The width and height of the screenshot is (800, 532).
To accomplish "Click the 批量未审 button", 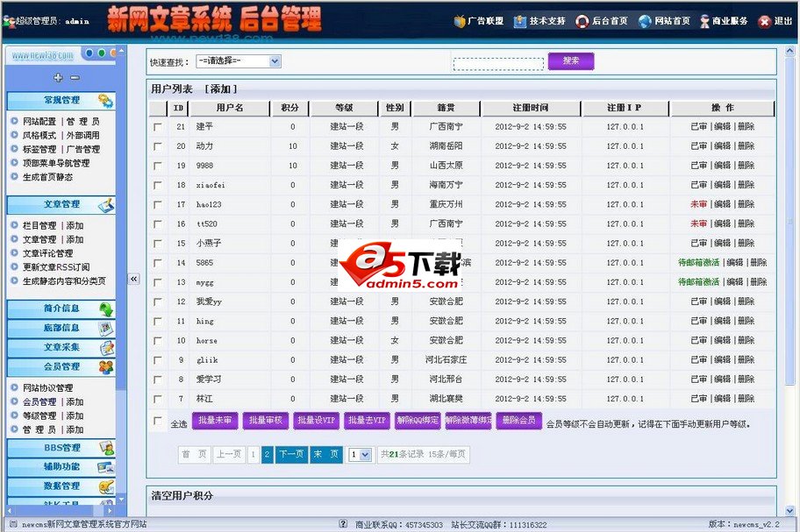I will (215, 421).
